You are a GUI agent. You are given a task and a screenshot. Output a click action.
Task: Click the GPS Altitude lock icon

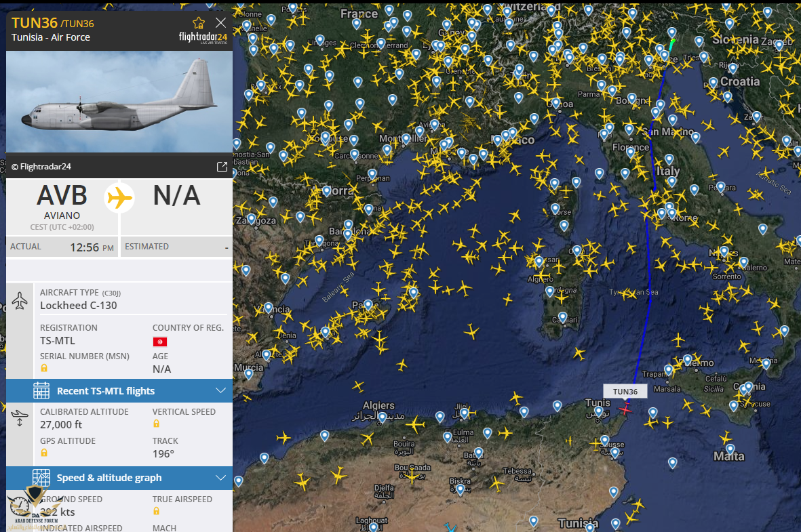pos(44,453)
